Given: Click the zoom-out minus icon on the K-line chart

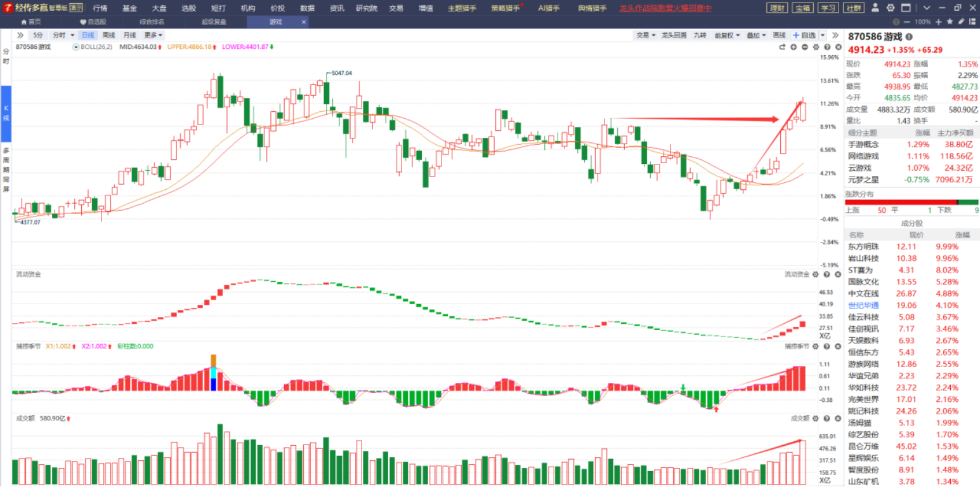Looking at the screenshot, I should (804, 47).
